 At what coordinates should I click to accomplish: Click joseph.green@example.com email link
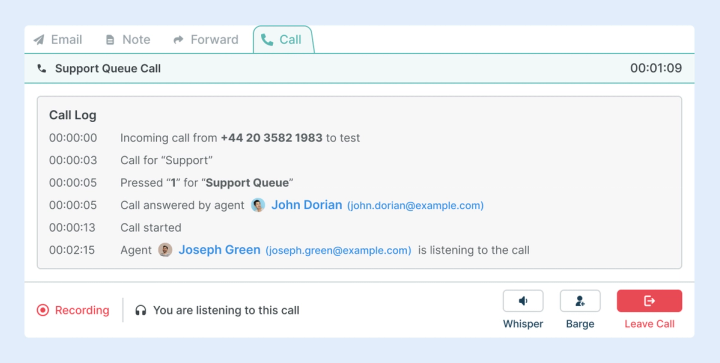[x=338, y=251]
